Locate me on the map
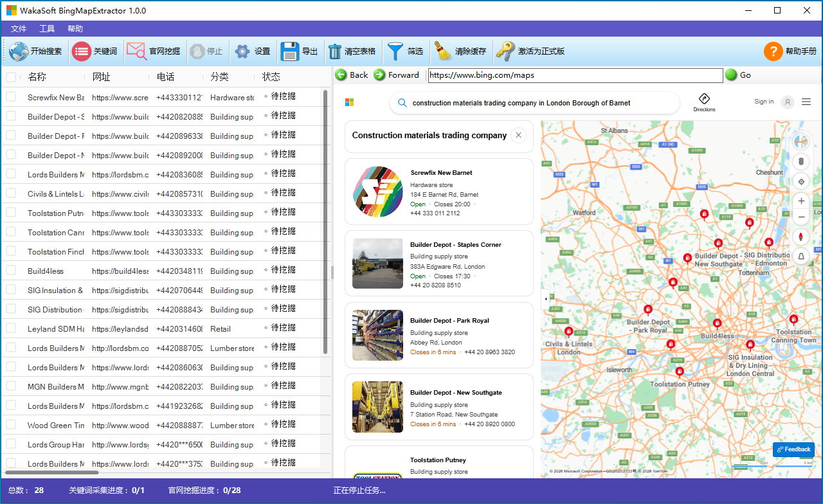Image resolution: width=823 pixels, height=504 pixels. (x=801, y=181)
